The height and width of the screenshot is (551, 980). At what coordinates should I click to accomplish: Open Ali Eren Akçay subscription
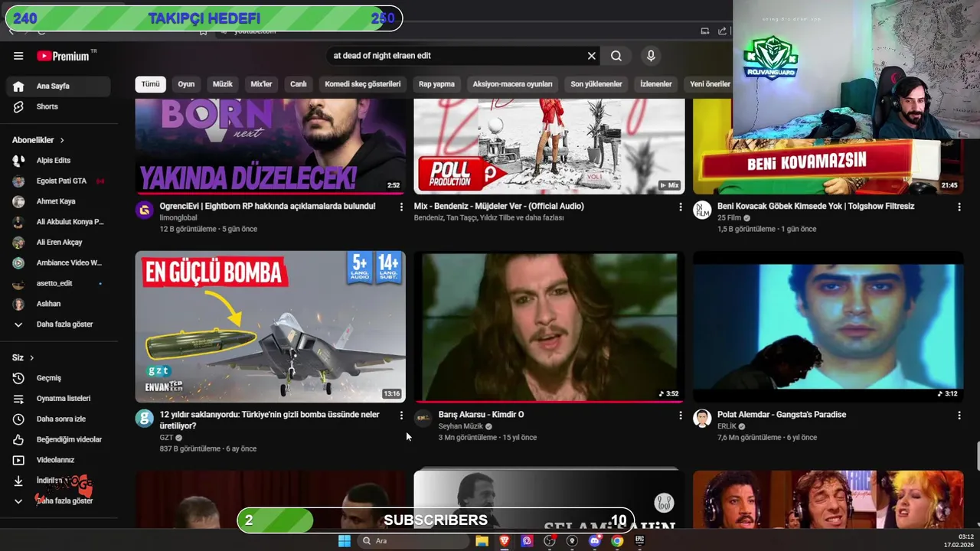click(58, 243)
